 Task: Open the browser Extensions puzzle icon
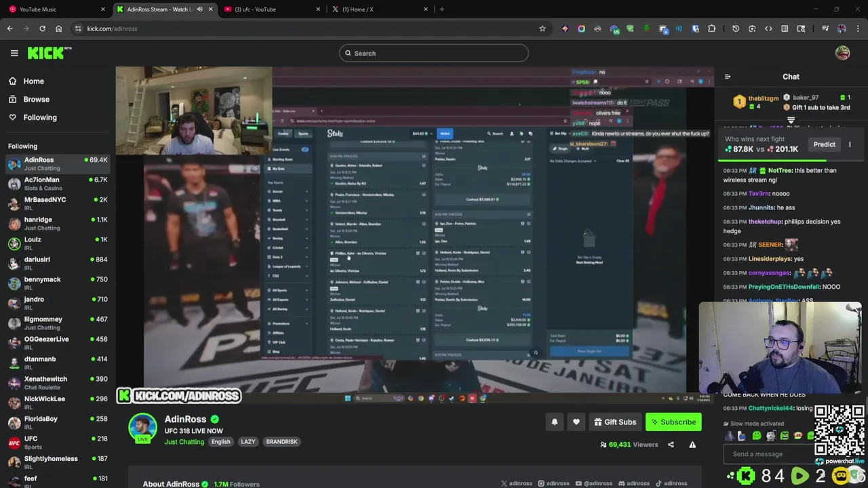(x=711, y=28)
